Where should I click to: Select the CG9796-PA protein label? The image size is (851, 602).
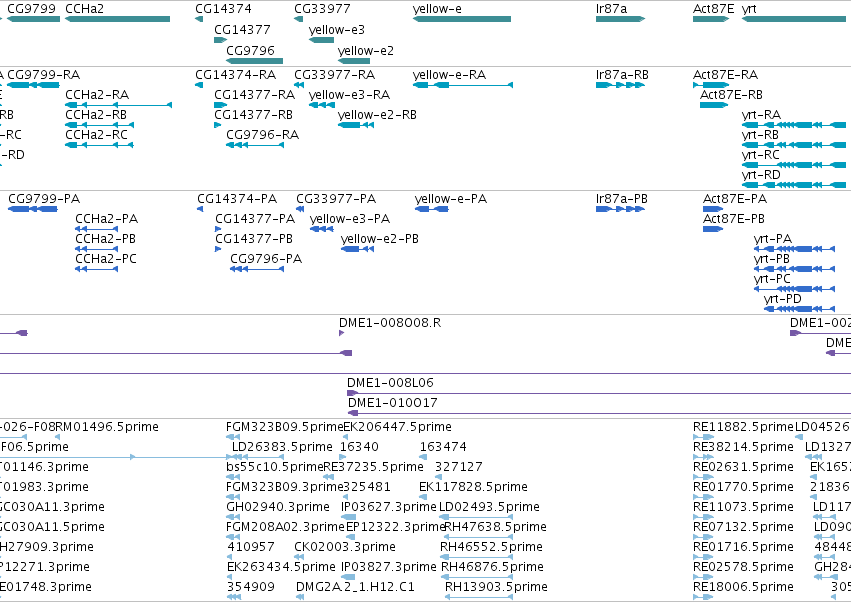(x=266, y=259)
